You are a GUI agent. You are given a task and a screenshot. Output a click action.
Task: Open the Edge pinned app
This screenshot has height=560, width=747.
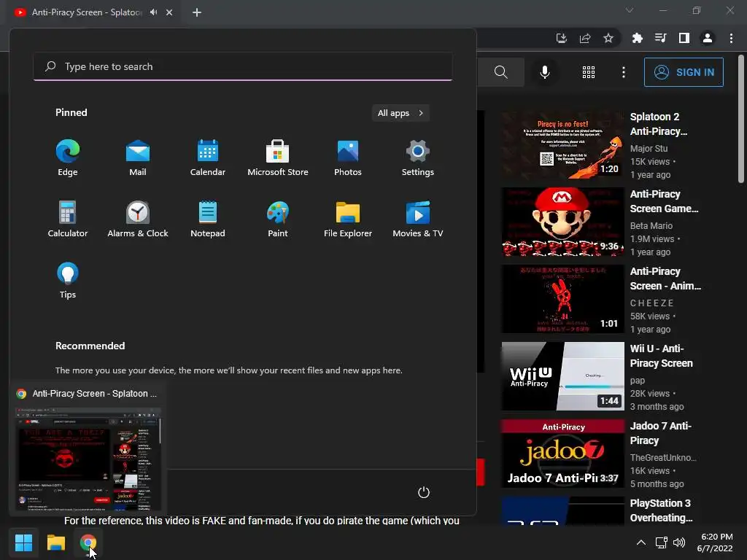pos(68,157)
